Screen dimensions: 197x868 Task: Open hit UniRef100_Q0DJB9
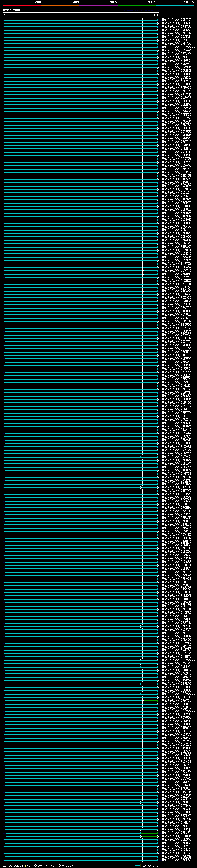coord(176,33)
